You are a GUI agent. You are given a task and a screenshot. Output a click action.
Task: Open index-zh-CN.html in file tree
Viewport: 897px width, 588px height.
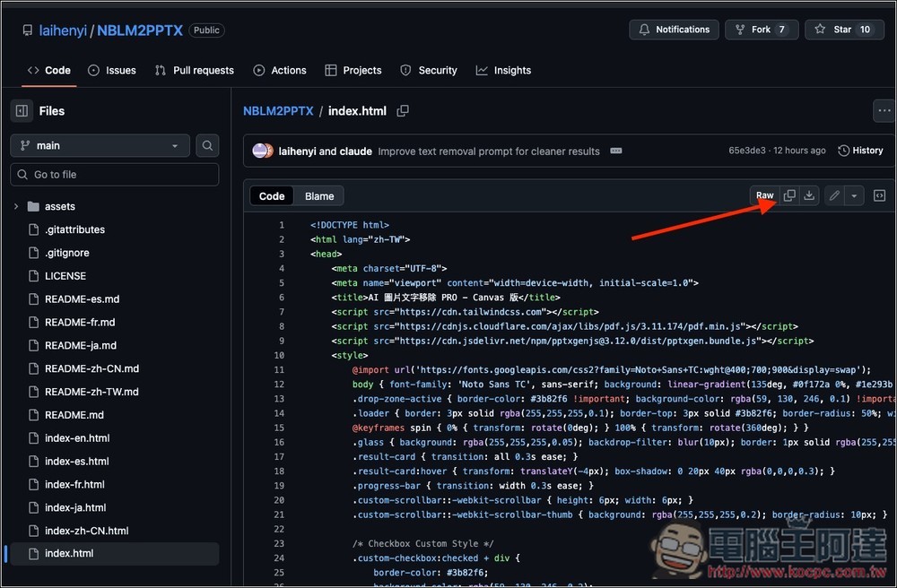86,531
